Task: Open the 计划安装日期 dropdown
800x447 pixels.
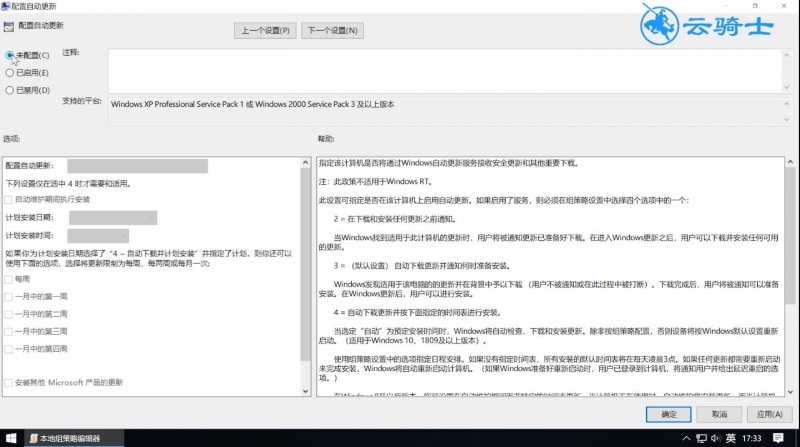Action: 113,218
